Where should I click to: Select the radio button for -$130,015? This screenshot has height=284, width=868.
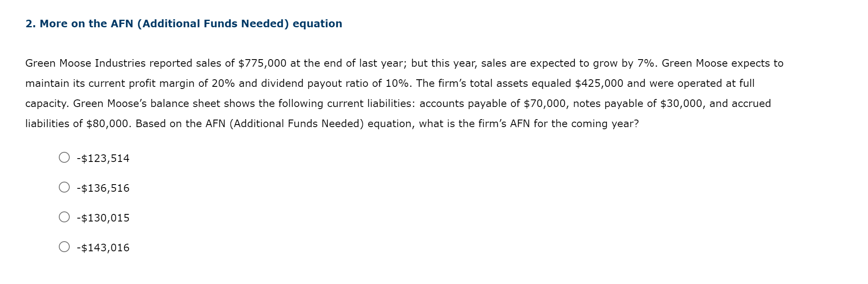(64, 217)
